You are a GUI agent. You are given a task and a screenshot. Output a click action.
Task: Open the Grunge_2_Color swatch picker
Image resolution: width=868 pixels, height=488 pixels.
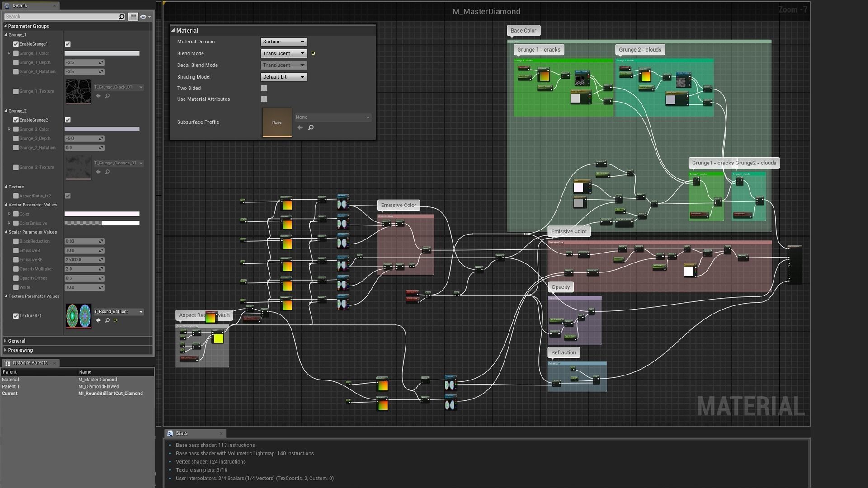[102, 129]
